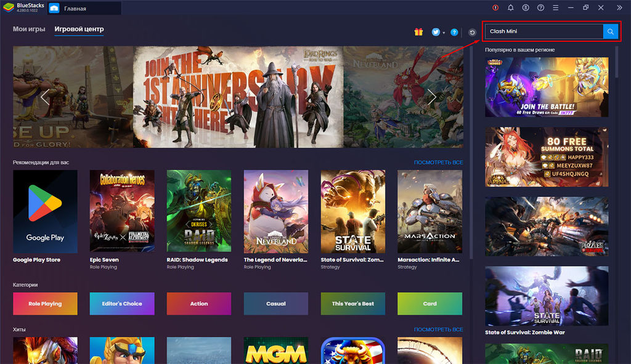Open the user account icon
The image size is (631, 364).
tap(526, 7)
